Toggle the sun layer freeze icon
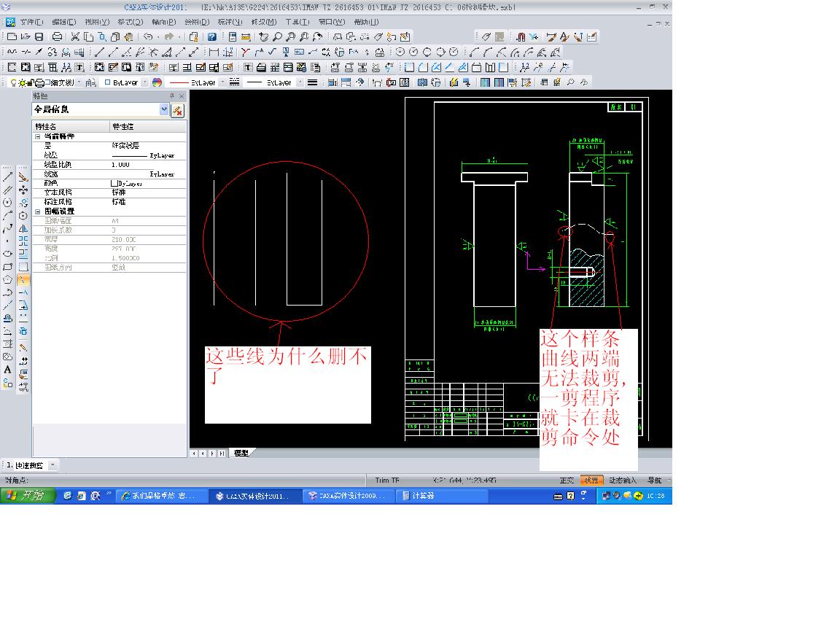The image size is (840, 630). coord(22,82)
